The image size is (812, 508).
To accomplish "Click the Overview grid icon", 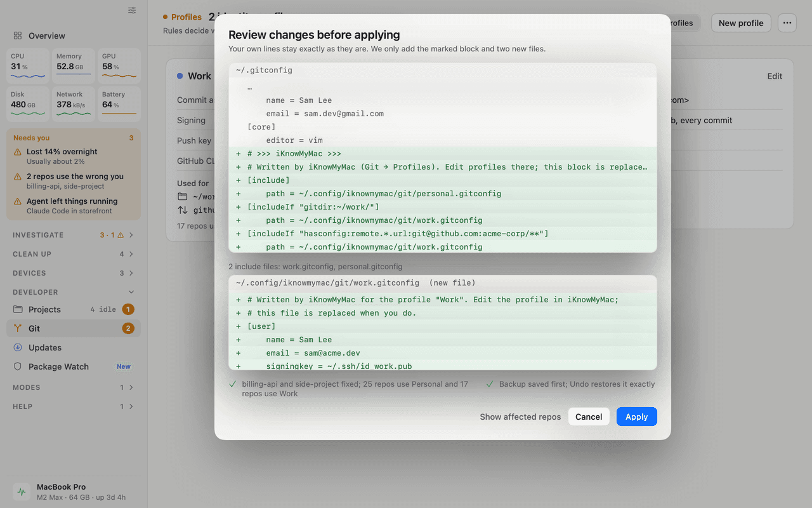I will pos(18,36).
